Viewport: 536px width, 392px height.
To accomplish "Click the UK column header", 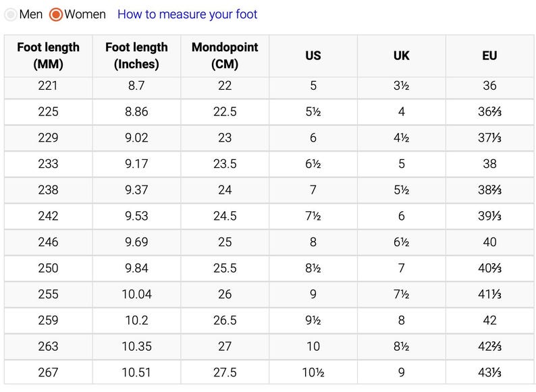I will [x=401, y=56].
